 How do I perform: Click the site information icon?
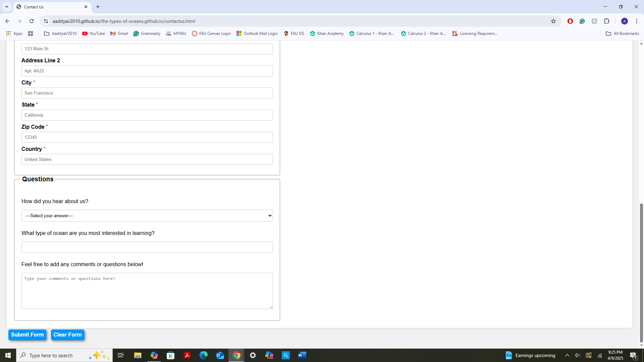46,21
